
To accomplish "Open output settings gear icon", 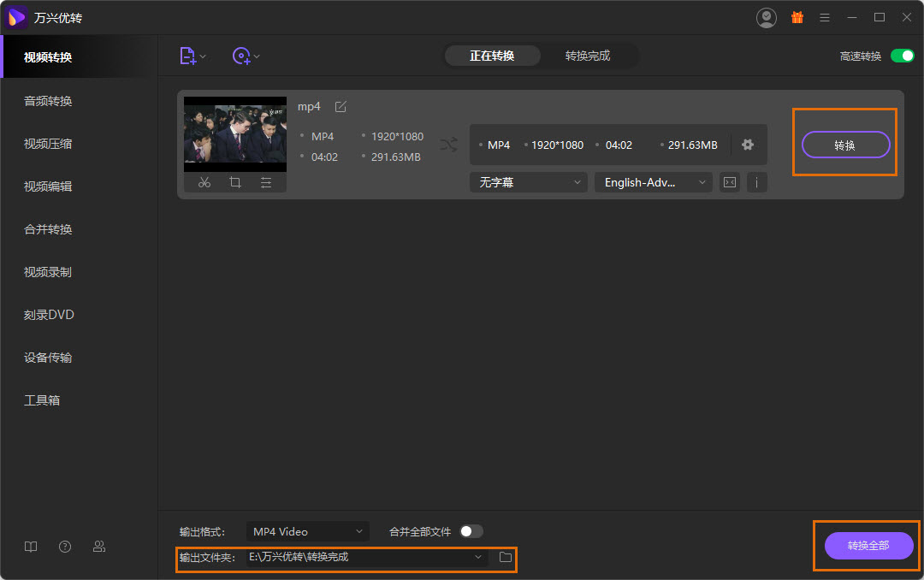I will [x=748, y=145].
